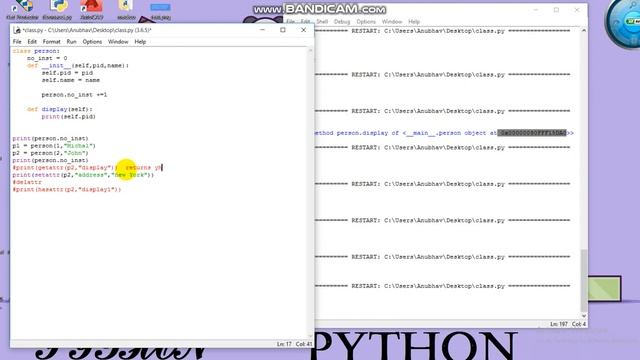Click the '#delattr' comment line
This screenshot has height=360, width=640.
(27, 182)
